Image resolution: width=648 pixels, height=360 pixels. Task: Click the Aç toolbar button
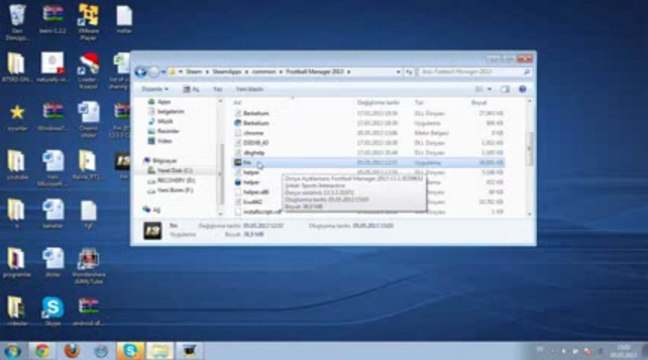pyautogui.click(x=191, y=89)
